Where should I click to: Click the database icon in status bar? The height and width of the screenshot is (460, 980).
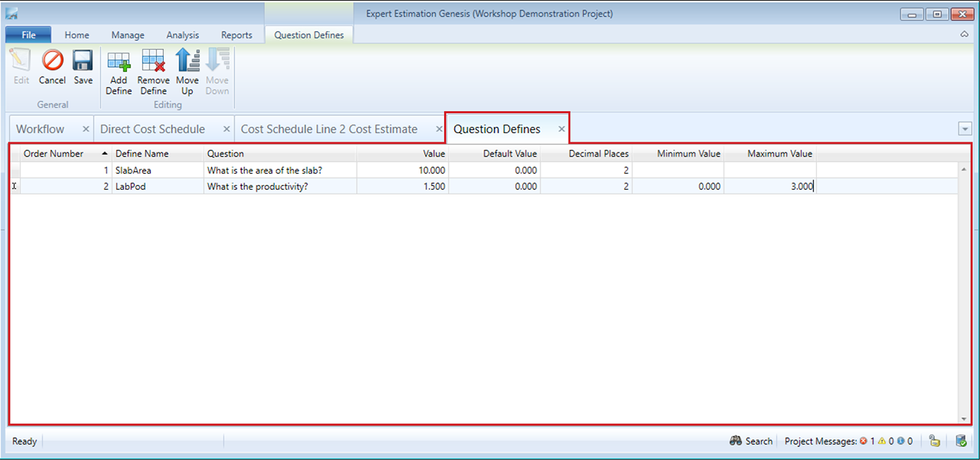tap(961, 441)
